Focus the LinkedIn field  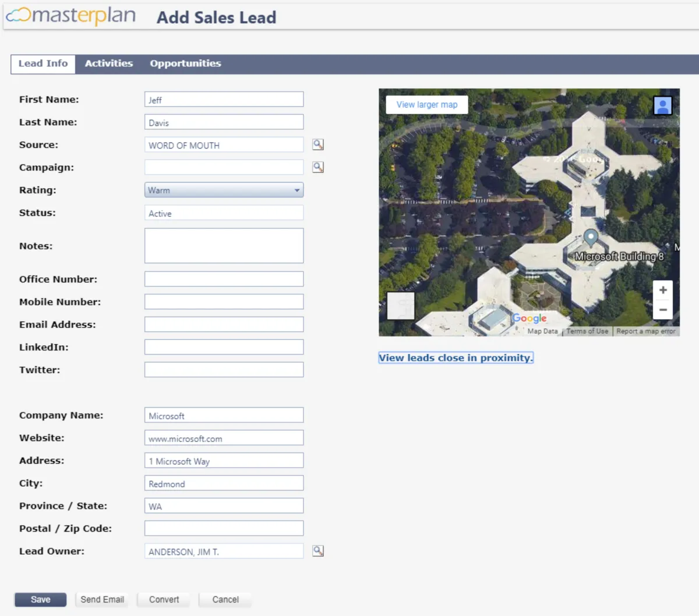224,347
